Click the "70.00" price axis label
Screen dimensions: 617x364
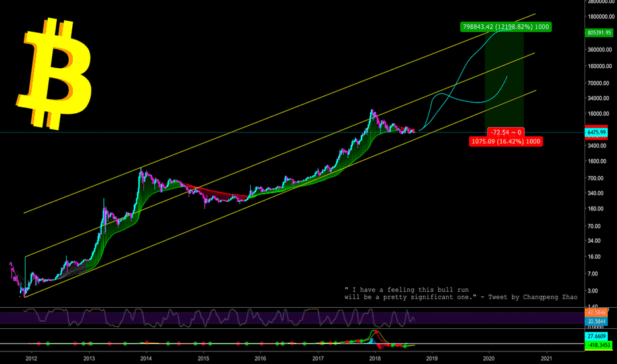[594, 226]
